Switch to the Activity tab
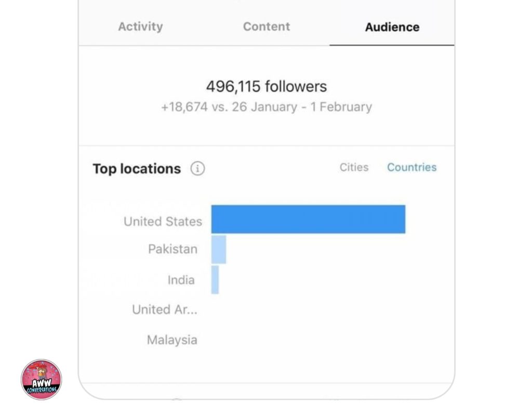This screenshot has width=532, height=404. coord(140,26)
